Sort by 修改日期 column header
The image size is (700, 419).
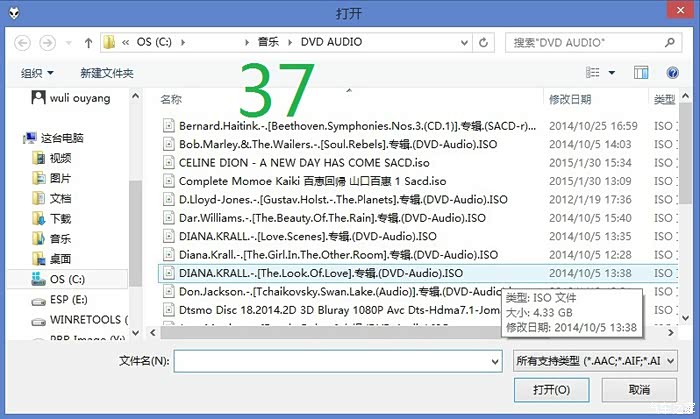coord(570,99)
